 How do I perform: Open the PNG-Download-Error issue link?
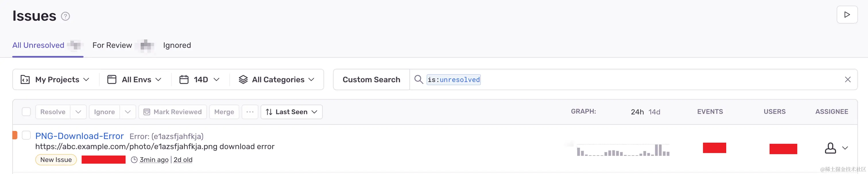[x=80, y=136]
